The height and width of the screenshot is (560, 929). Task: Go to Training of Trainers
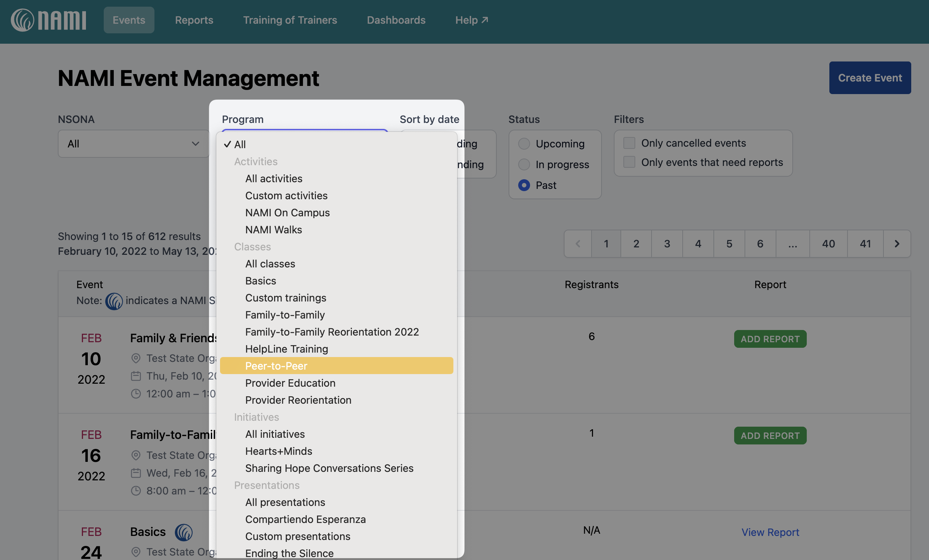click(290, 20)
